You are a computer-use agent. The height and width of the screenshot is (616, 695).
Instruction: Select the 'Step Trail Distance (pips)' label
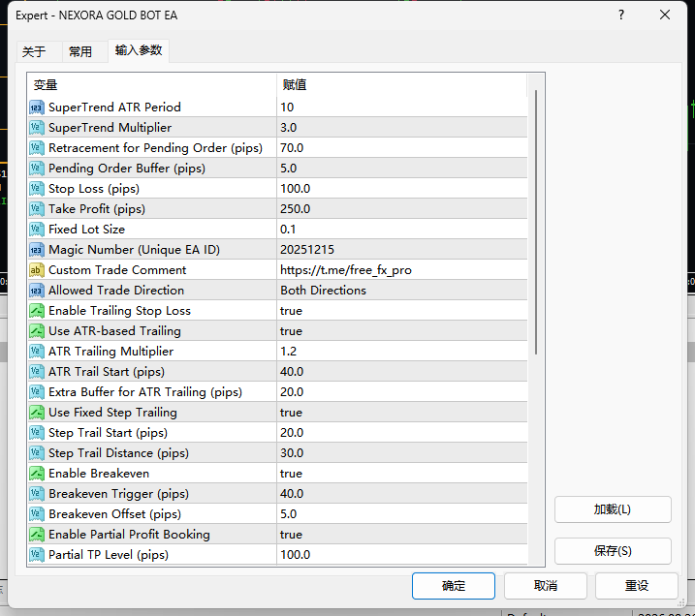click(118, 453)
